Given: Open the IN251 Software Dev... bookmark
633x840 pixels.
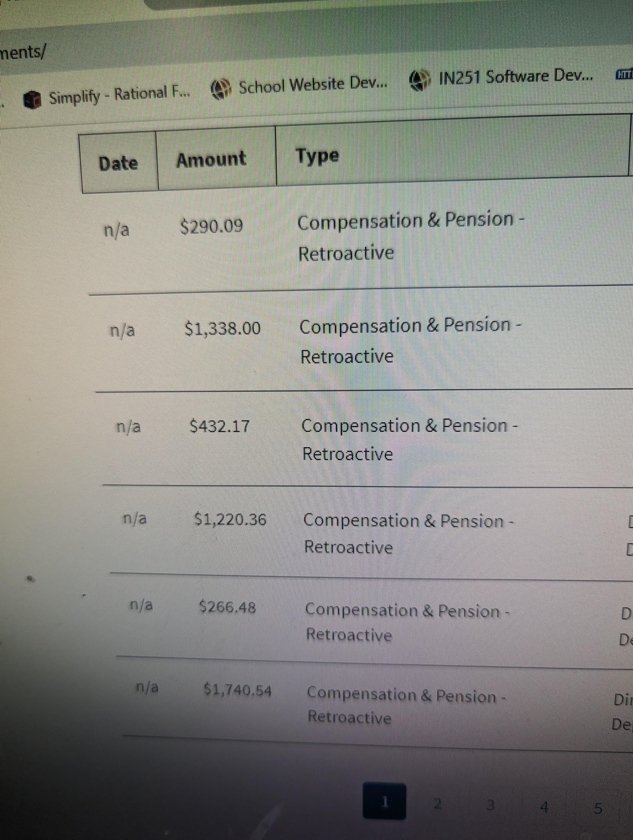Looking at the screenshot, I should pos(516,77).
